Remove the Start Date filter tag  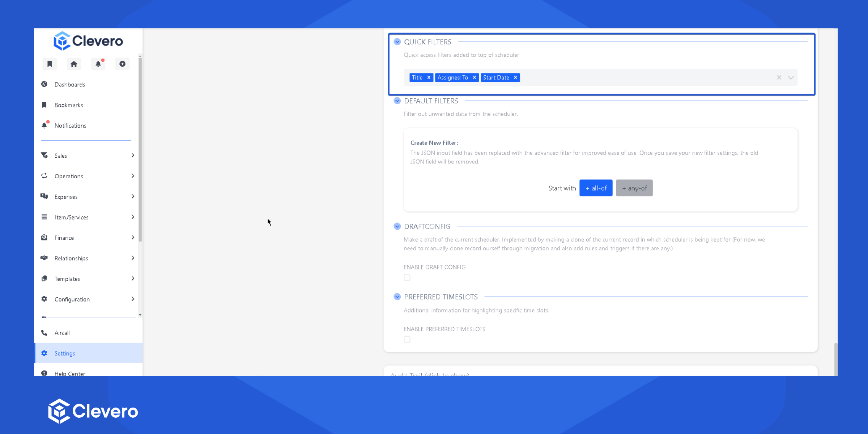515,77
